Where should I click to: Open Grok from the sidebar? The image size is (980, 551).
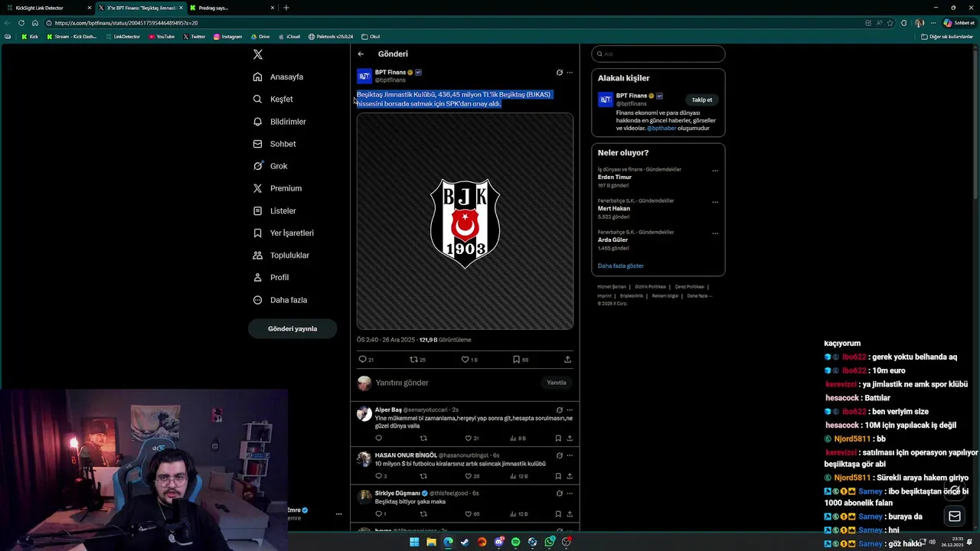[270, 166]
